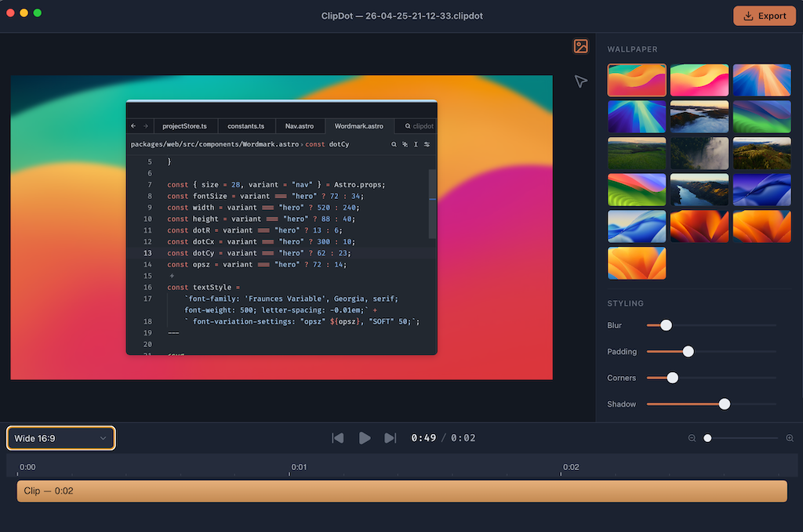Image resolution: width=803 pixels, height=532 pixels.
Task: Click the wallpaper image icon above the preview
Action: pyautogui.click(x=580, y=46)
